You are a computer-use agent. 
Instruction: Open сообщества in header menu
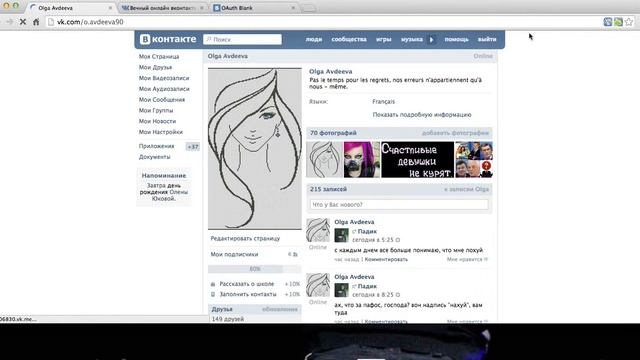[x=349, y=40]
